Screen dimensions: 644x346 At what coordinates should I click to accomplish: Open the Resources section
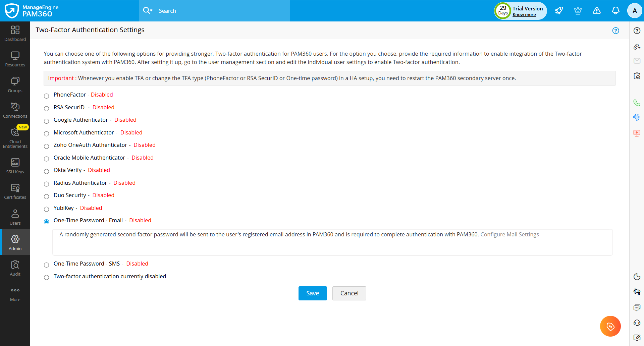(15, 59)
